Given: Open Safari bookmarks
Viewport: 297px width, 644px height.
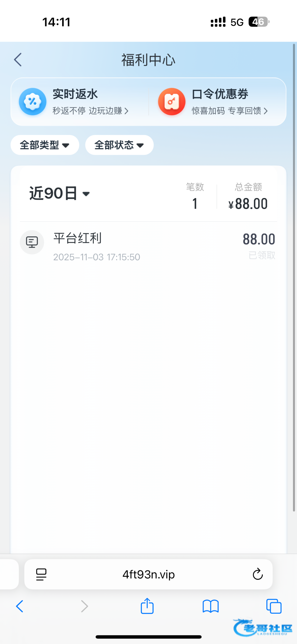Looking at the screenshot, I should coord(211,606).
